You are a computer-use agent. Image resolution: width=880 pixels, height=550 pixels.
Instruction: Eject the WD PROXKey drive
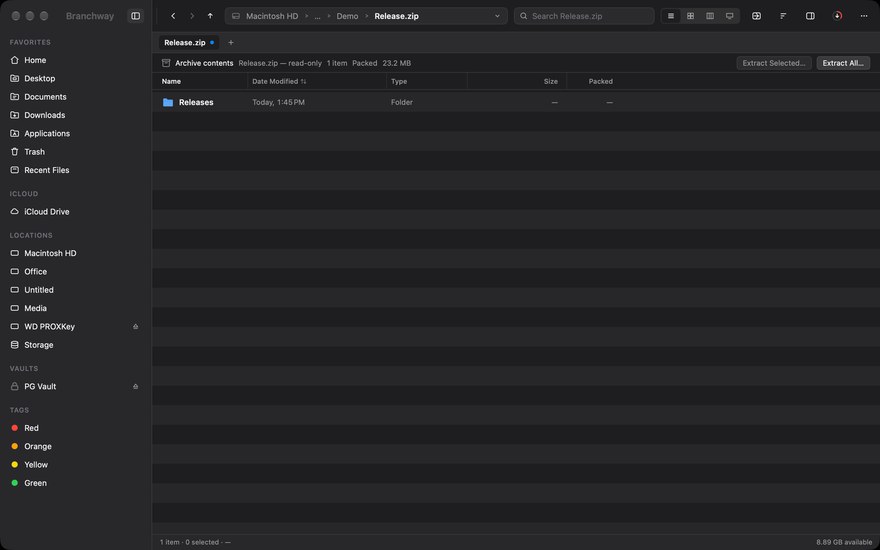click(x=135, y=327)
